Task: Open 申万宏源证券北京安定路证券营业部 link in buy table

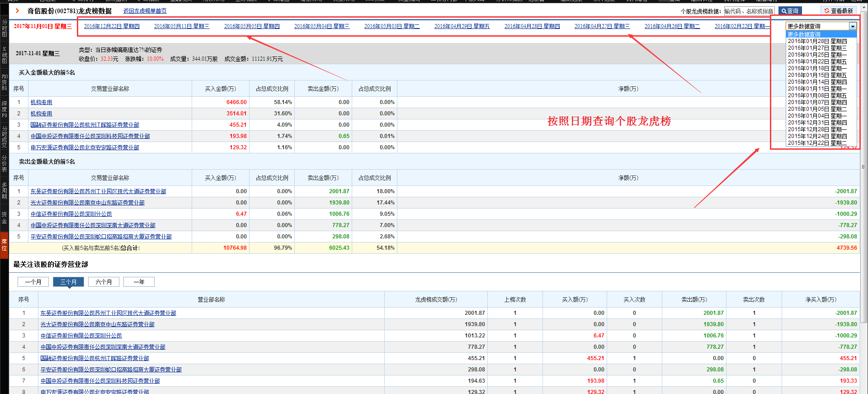Action: (85, 147)
